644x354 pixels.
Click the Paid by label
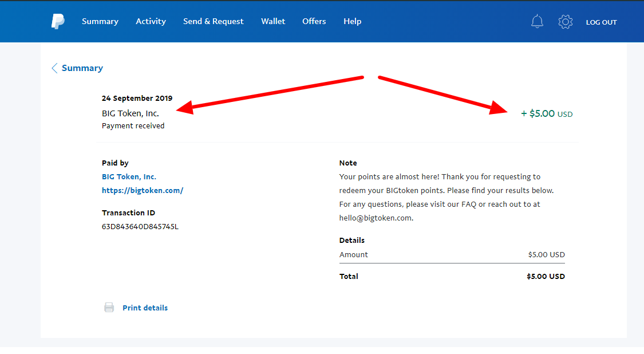coord(115,163)
